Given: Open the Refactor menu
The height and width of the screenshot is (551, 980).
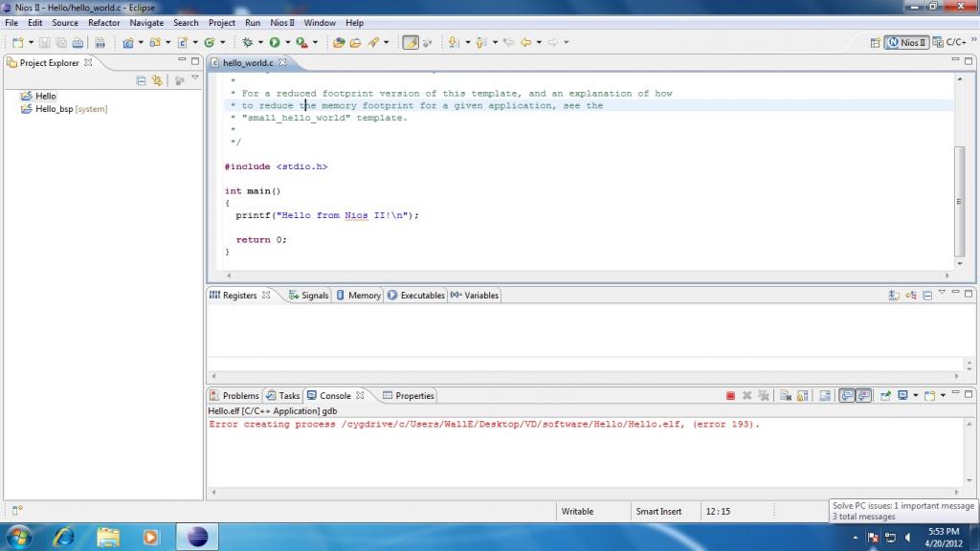Looking at the screenshot, I should [x=103, y=23].
